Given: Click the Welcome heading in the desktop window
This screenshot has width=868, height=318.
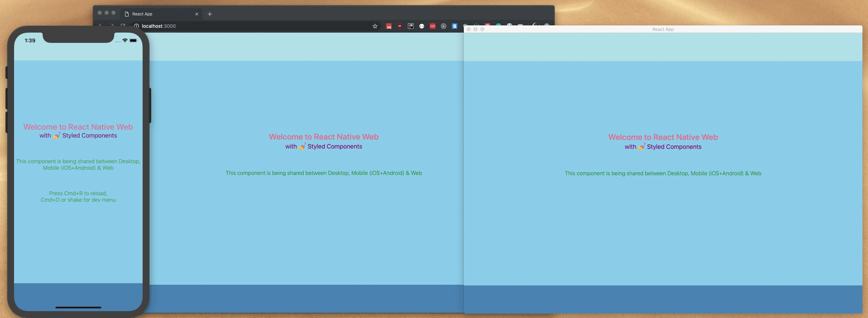Looking at the screenshot, I should pos(663,137).
